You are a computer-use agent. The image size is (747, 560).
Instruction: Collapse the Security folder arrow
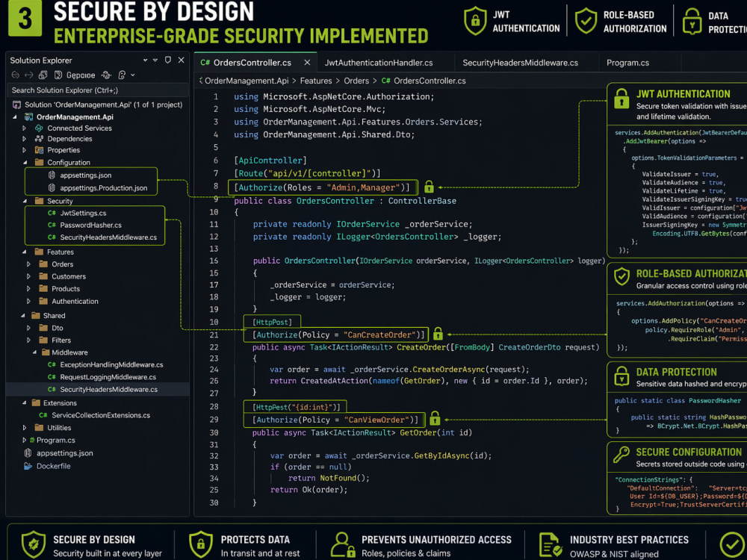click(x=25, y=201)
